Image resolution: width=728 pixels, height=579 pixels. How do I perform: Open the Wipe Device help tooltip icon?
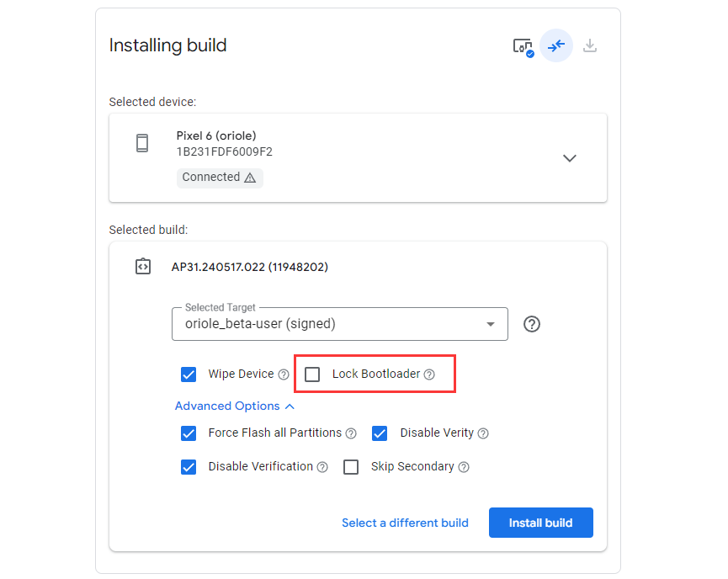[x=284, y=374]
